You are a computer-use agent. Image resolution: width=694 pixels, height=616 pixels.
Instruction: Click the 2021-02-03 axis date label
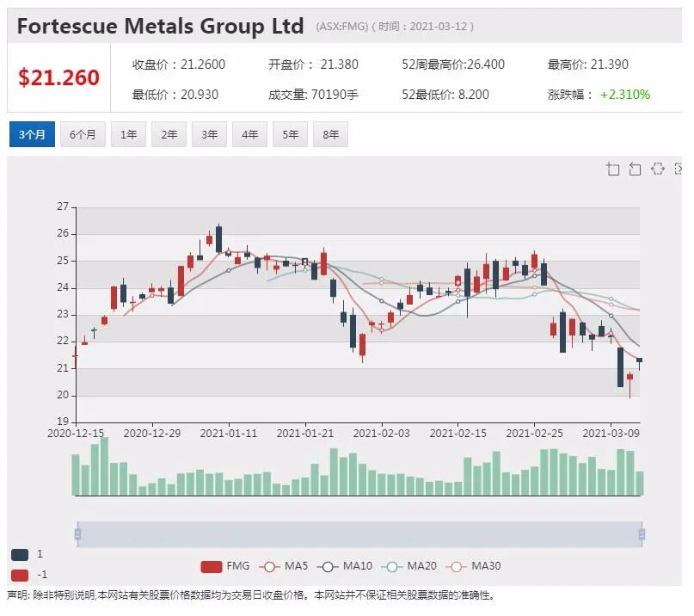[x=382, y=433]
